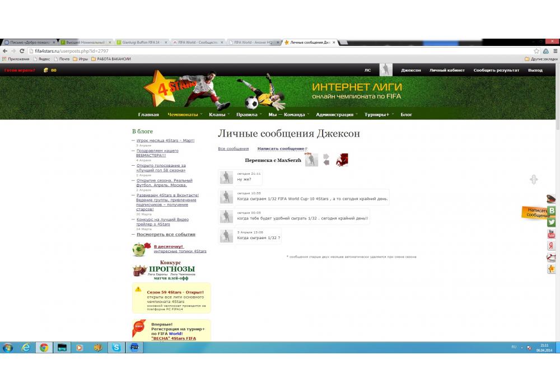Viewport: 560px width, 392px height.
Task: Open Джексон avatar in top bar
Action: (x=386, y=69)
